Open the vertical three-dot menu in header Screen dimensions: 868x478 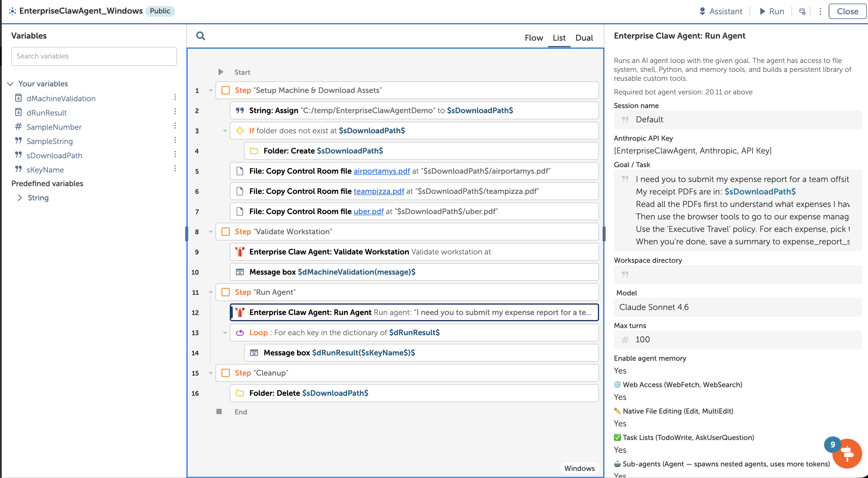point(820,11)
